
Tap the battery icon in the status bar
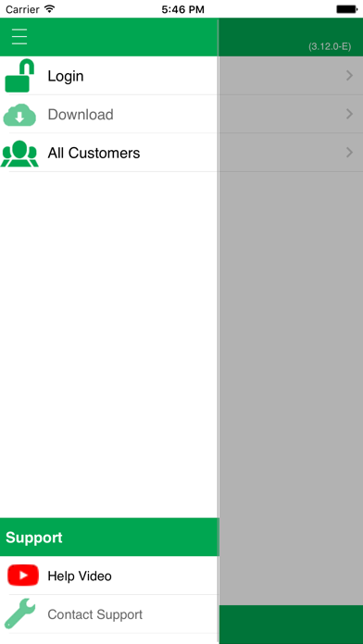347,9
